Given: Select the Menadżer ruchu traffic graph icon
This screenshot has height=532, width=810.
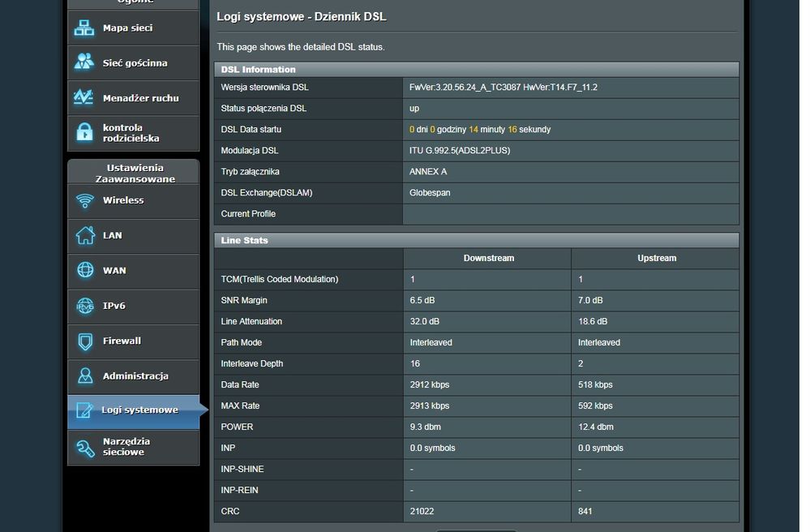Looking at the screenshot, I should coord(84,98).
